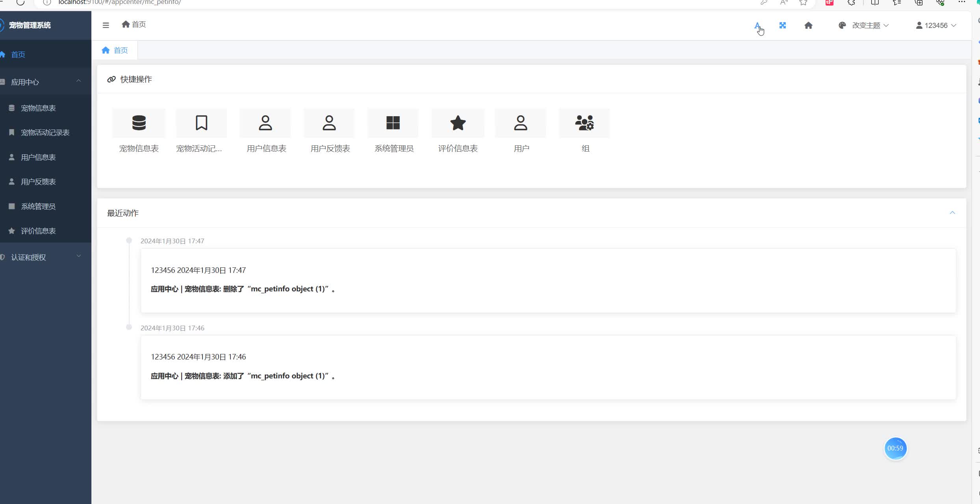This screenshot has width=980, height=504.
Task: Open the 123456 user account dropdown
Action: [x=936, y=25]
